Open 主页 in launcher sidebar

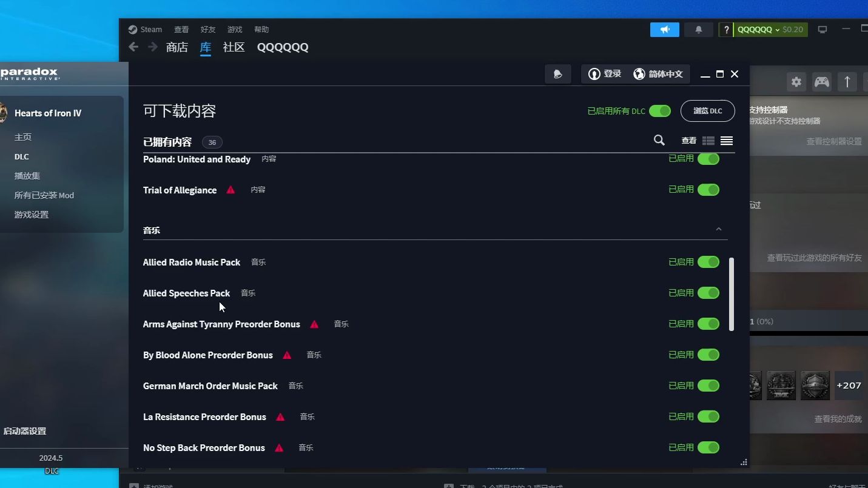pos(23,137)
